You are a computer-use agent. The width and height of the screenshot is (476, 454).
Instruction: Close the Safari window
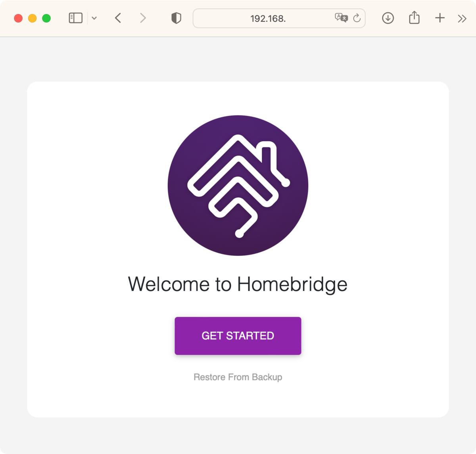point(18,18)
